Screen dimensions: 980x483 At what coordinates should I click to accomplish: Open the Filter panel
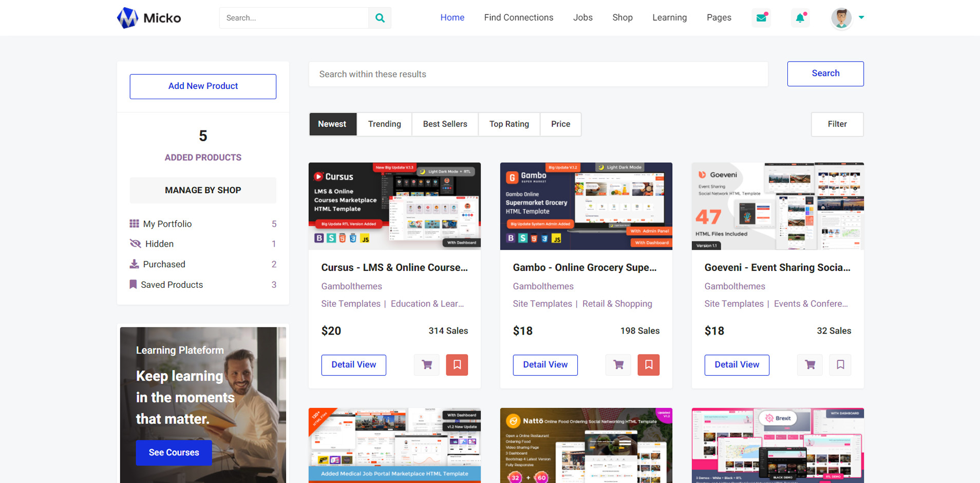[837, 124]
